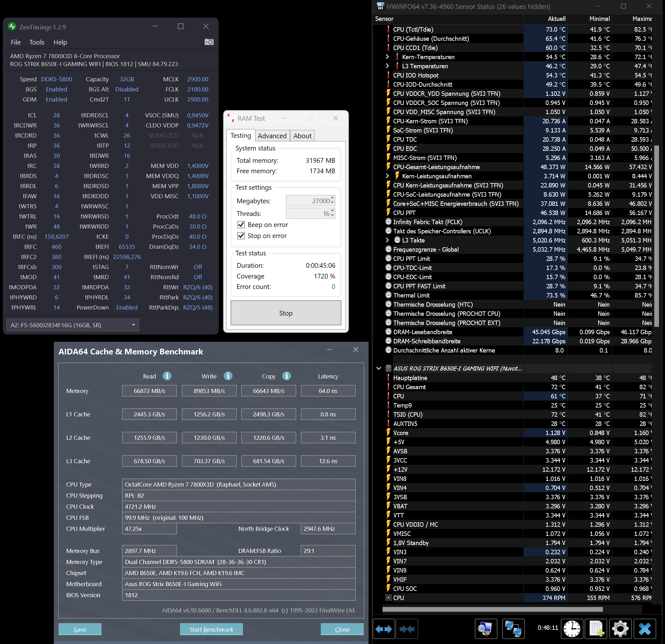Viewport: 665px width, 644px height.
Task: Open HWiNFO settings gear icon
Action: [x=620, y=629]
